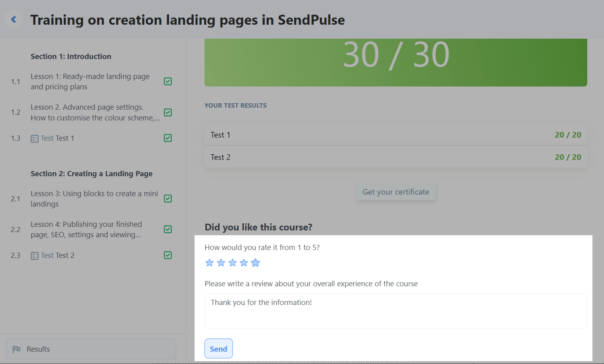Toggle Test Test 2 completion checkbox

(x=168, y=255)
